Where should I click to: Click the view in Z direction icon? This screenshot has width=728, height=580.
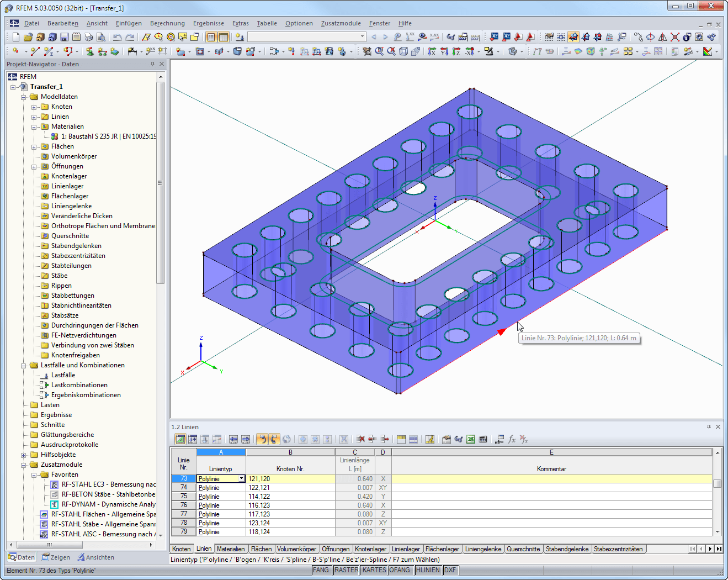pos(456,51)
